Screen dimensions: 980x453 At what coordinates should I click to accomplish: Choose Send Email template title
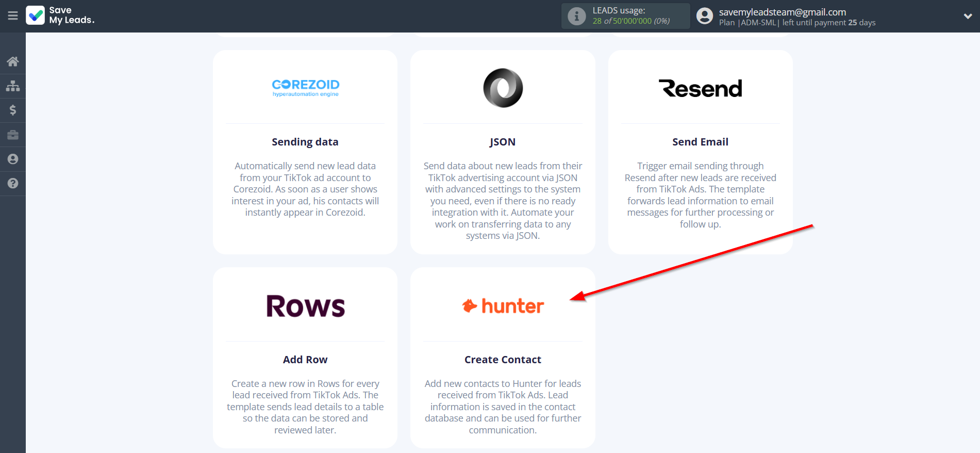pos(701,142)
